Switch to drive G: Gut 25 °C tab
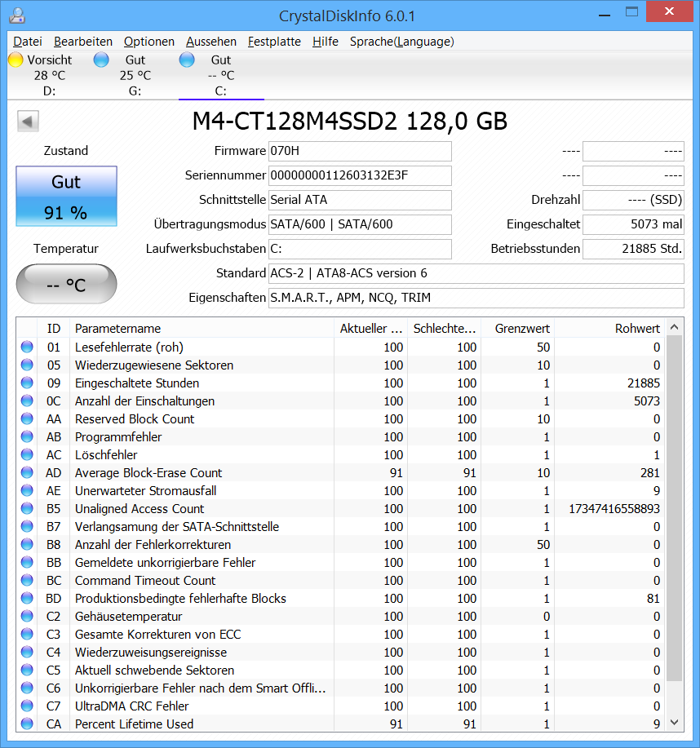Screen dimensions: 700x748 tap(135, 75)
